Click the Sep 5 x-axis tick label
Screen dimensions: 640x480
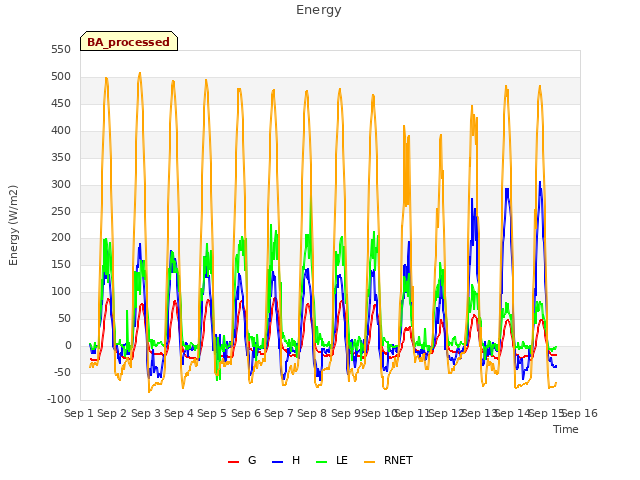coord(212,413)
